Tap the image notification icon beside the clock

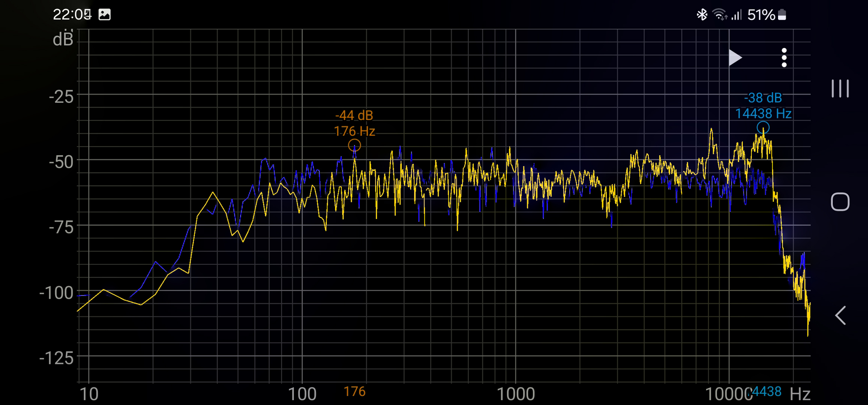click(104, 14)
